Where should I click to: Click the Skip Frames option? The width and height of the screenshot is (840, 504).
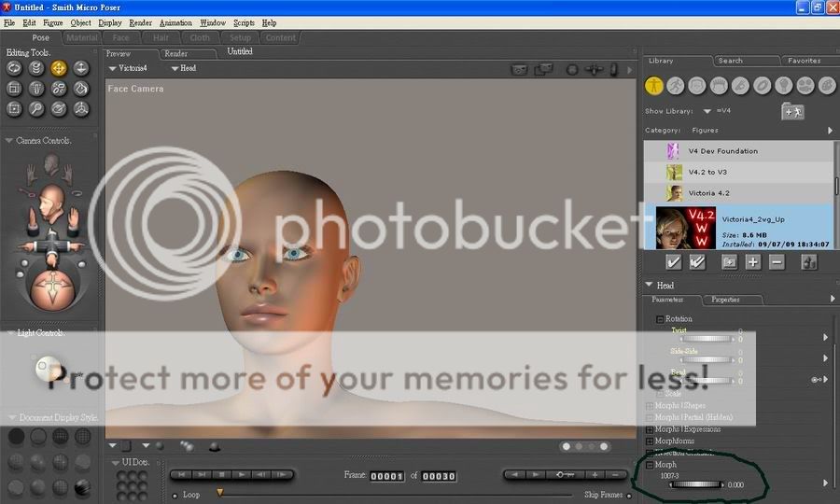tap(603, 495)
